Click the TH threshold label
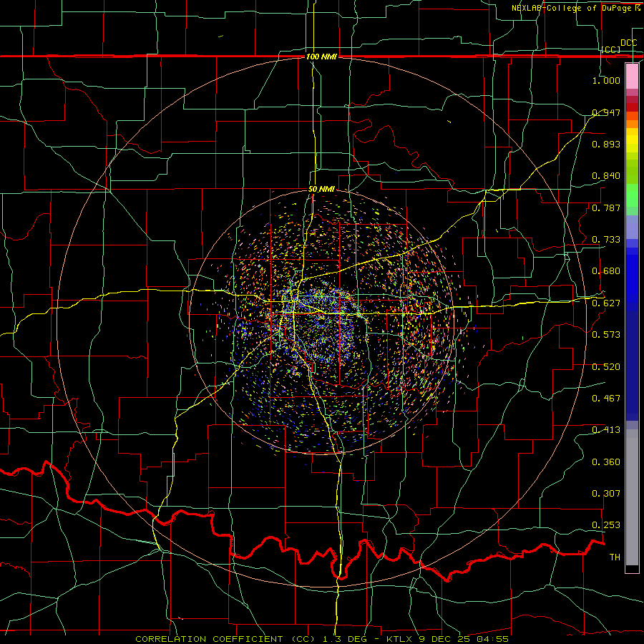644x644 pixels. pyautogui.click(x=615, y=557)
